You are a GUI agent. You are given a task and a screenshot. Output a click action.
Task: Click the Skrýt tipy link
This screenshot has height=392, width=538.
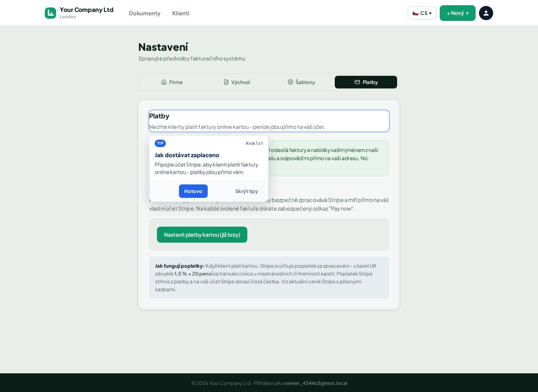pos(247,191)
